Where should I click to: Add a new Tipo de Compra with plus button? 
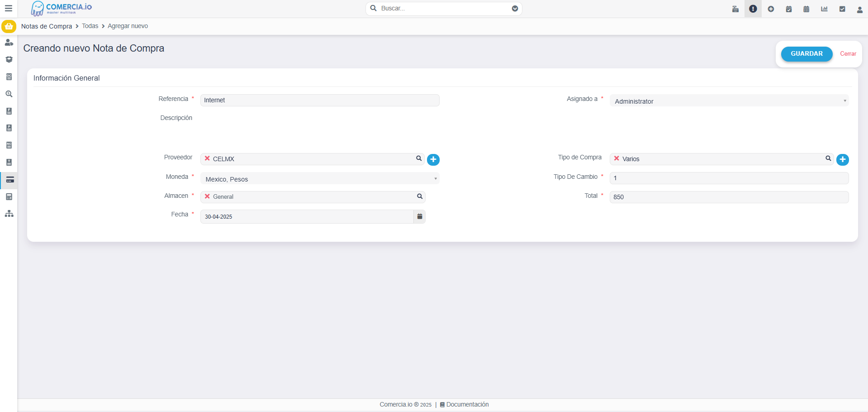(843, 159)
